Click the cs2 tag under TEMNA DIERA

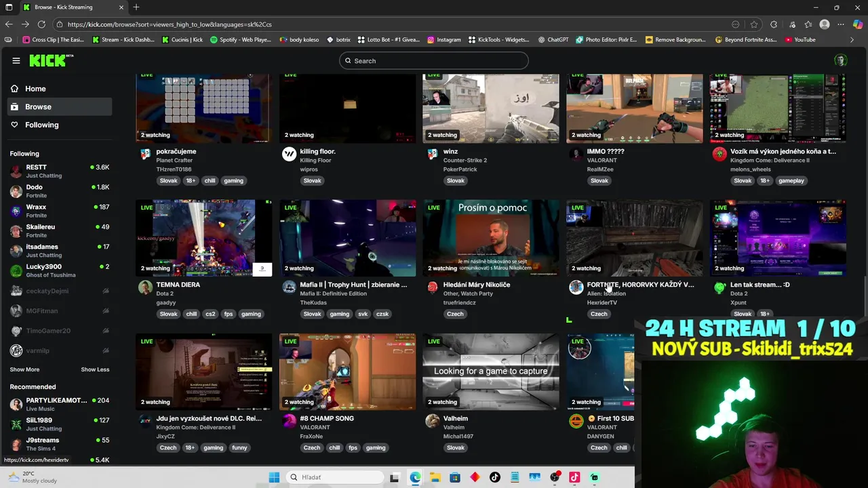tap(210, 314)
